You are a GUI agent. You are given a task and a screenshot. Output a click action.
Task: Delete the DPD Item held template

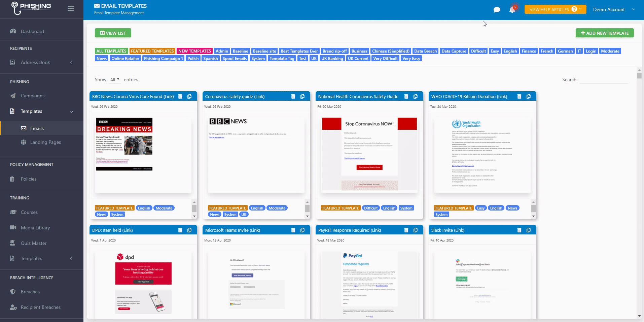coord(180,230)
